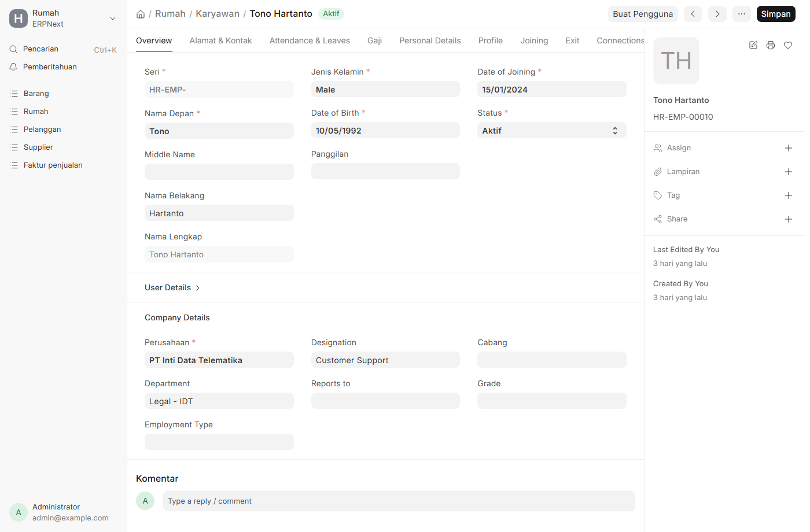
Task: Expand the User Details section
Action: (172, 287)
